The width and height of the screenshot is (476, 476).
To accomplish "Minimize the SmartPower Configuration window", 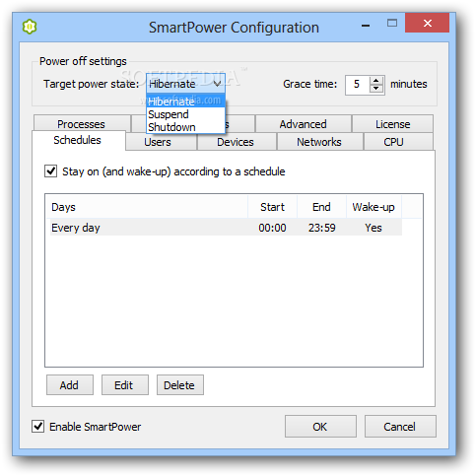I will tap(366, 24).
